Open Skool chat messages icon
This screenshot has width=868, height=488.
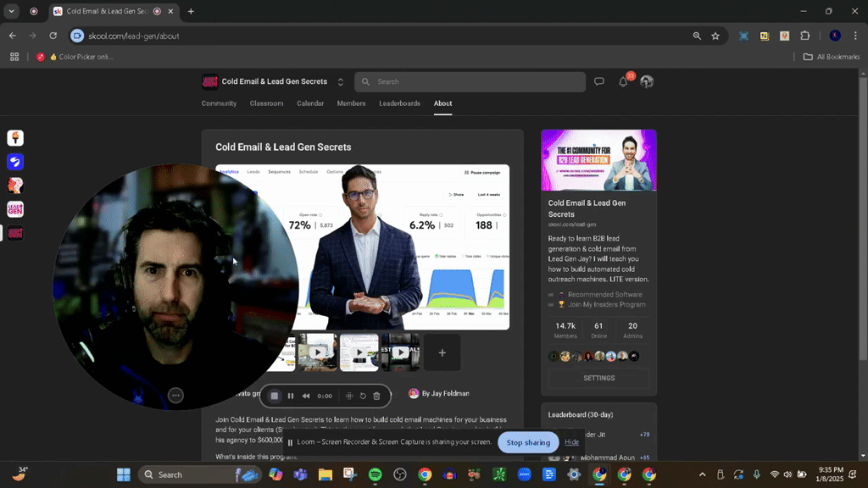tap(599, 82)
